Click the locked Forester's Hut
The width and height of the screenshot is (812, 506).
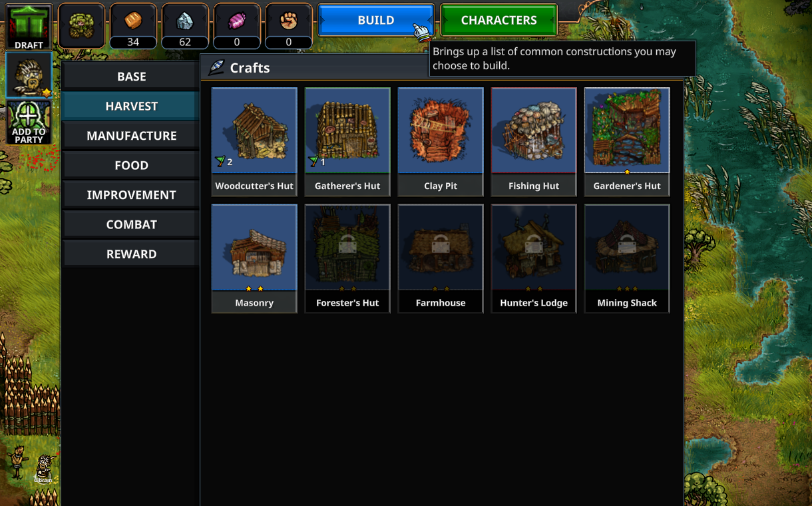pos(347,258)
